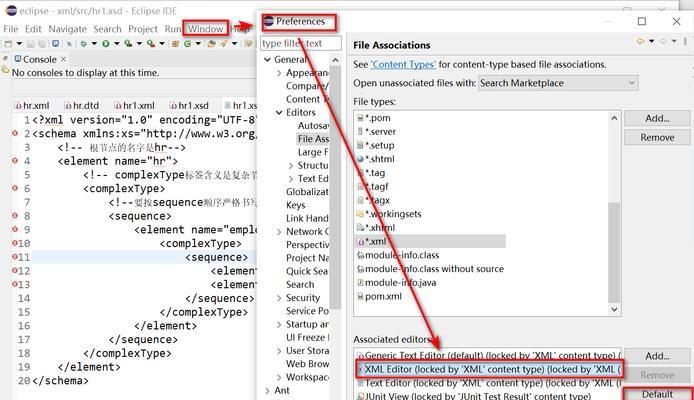Open the Navigate menu
694x400 pixels.
pos(68,29)
